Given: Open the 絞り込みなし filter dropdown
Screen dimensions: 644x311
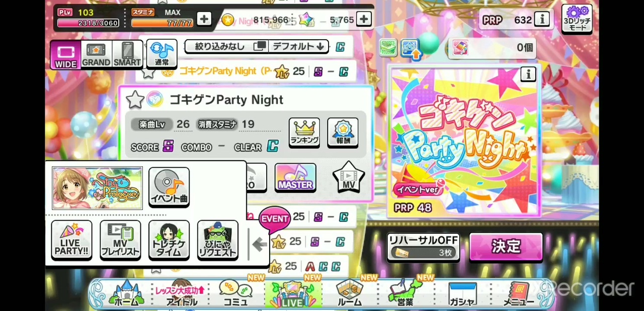Looking at the screenshot, I should 226,47.
